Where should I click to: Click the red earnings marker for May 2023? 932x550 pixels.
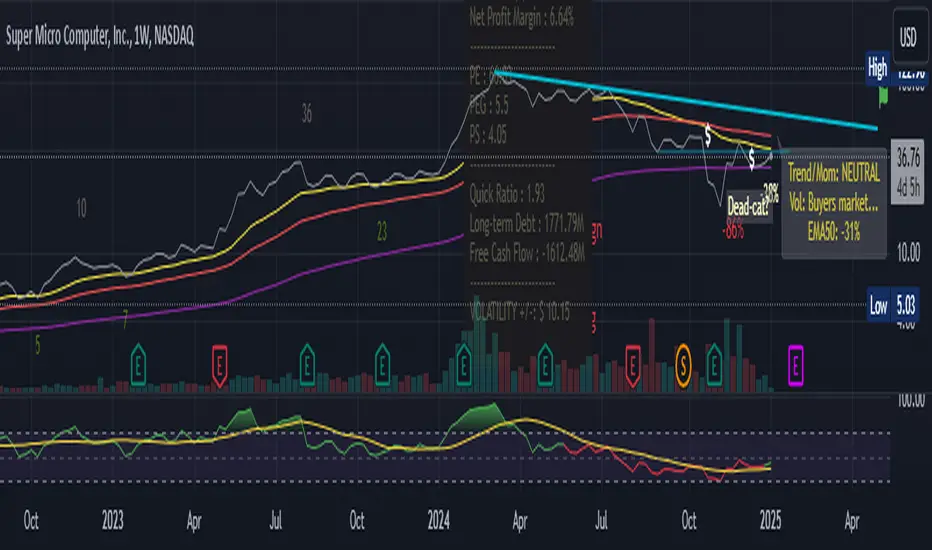[x=219, y=366]
